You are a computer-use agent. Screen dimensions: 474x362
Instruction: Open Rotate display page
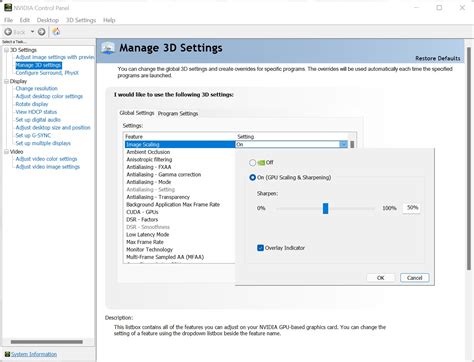click(32, 104)
